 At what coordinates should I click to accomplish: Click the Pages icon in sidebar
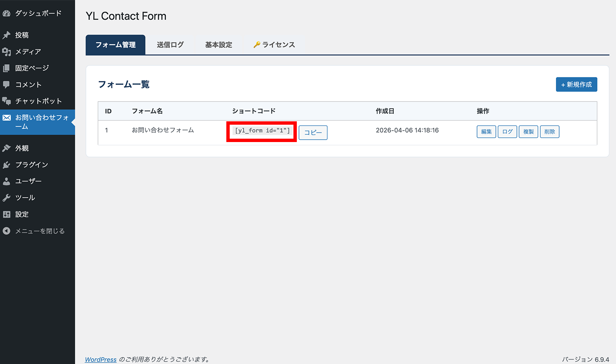pyautogui.click(x=7, y=68)
